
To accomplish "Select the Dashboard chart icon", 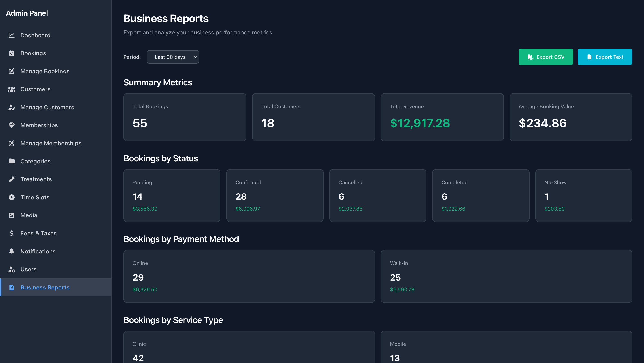I will point(12,35).
